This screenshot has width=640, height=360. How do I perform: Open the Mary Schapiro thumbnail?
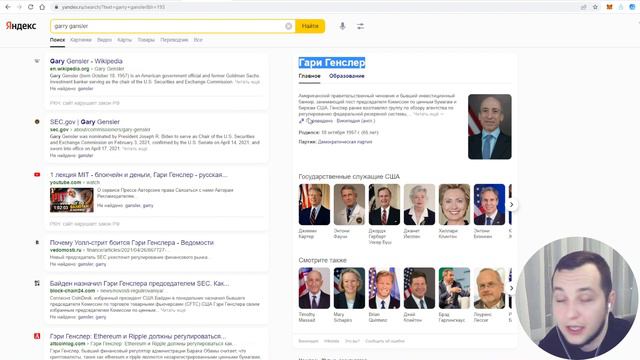click(349, 288)
